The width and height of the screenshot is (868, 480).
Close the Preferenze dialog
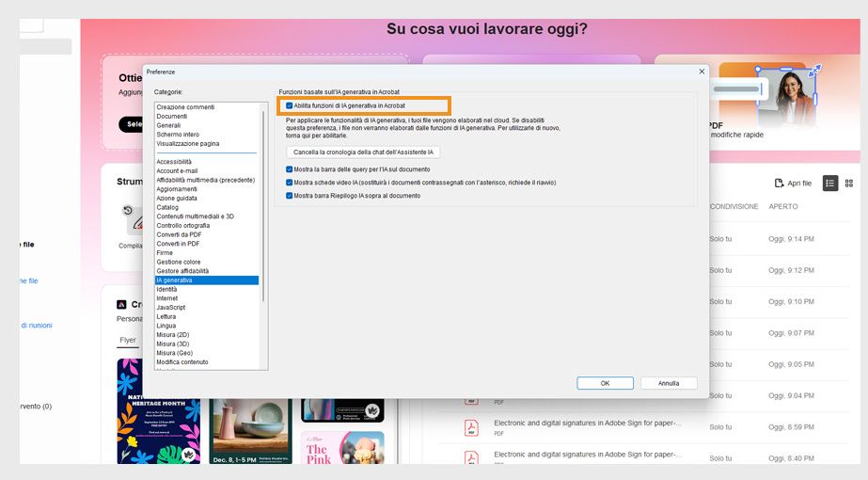702,72
